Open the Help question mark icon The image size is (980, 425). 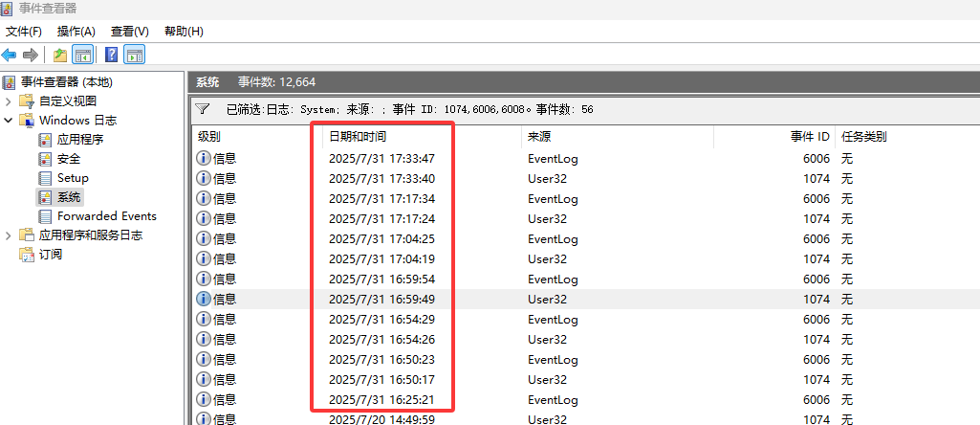(x=111, y=56)
